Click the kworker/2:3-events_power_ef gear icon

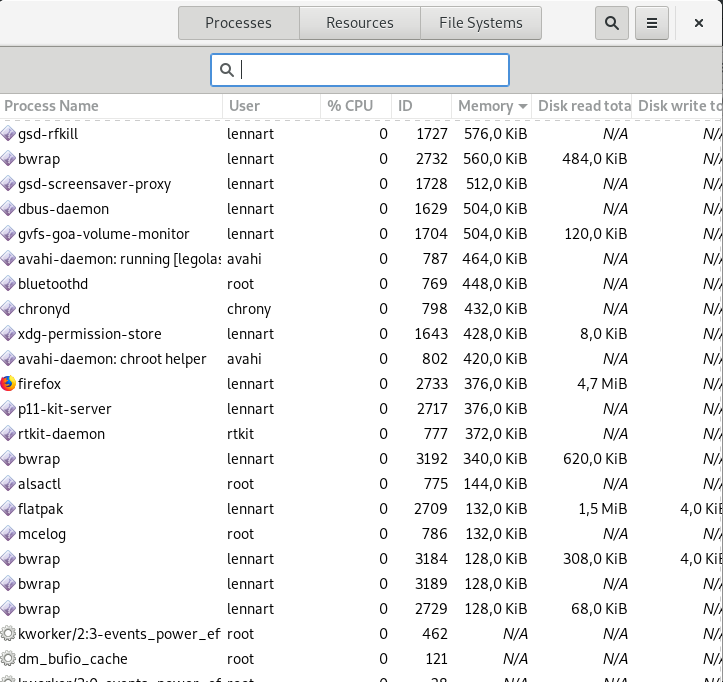point(8,634)
